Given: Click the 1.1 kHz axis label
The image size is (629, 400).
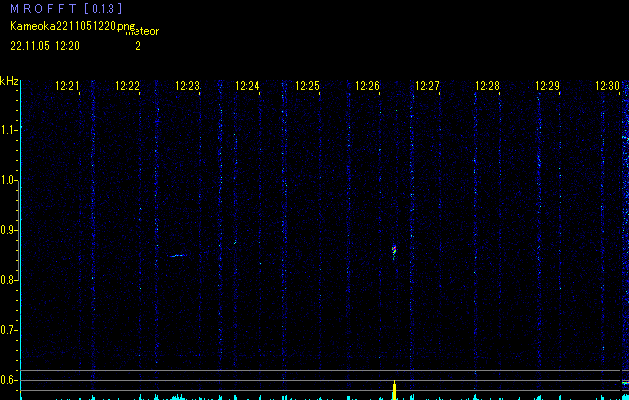Looking at the screenshot, I should pos(8,130).
